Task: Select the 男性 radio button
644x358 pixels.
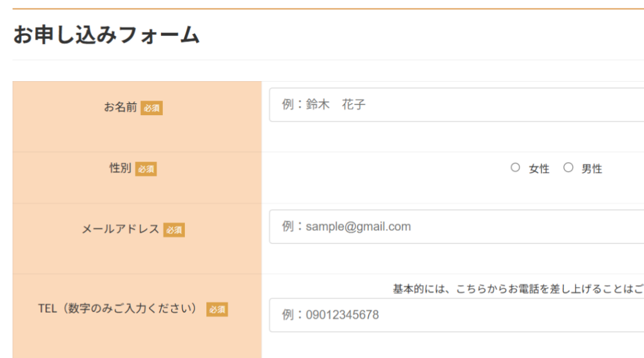Action: pos(569,167)
